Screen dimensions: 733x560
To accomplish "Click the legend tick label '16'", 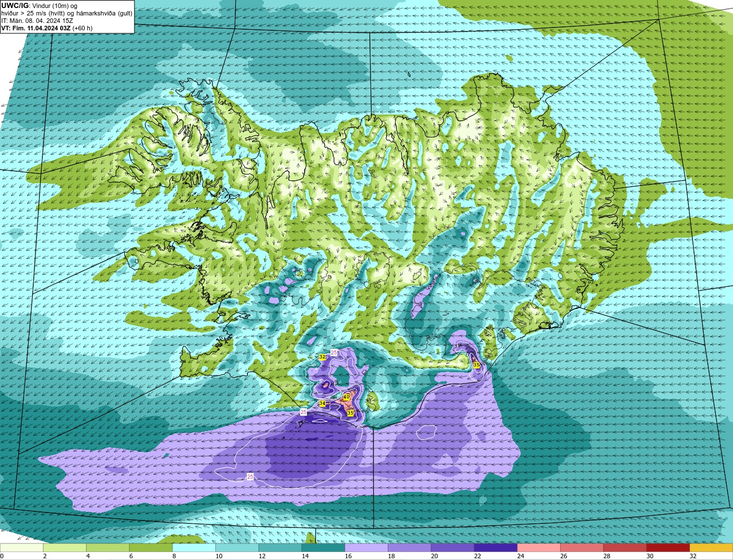I will click(348, 556).
